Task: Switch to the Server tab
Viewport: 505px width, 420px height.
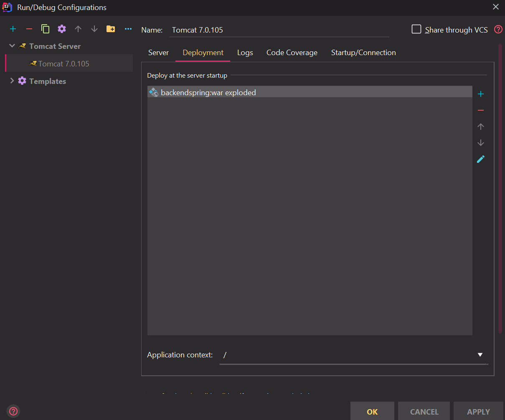Action: (159, 53)
